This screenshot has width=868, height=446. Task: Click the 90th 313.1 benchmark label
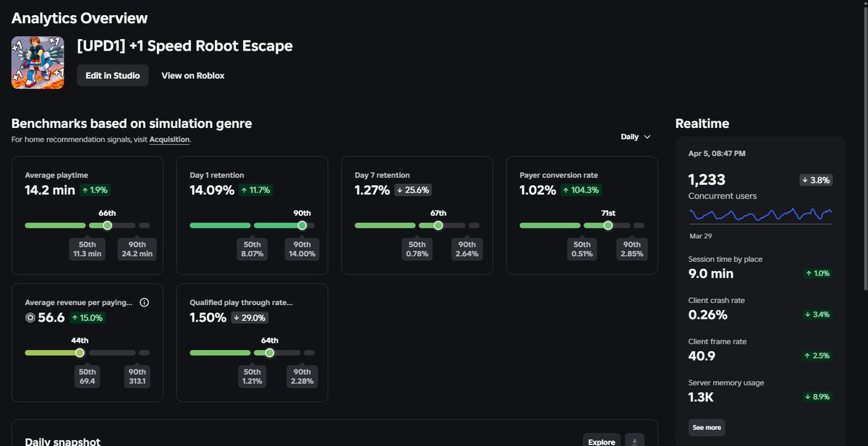(x=136, y=377)
